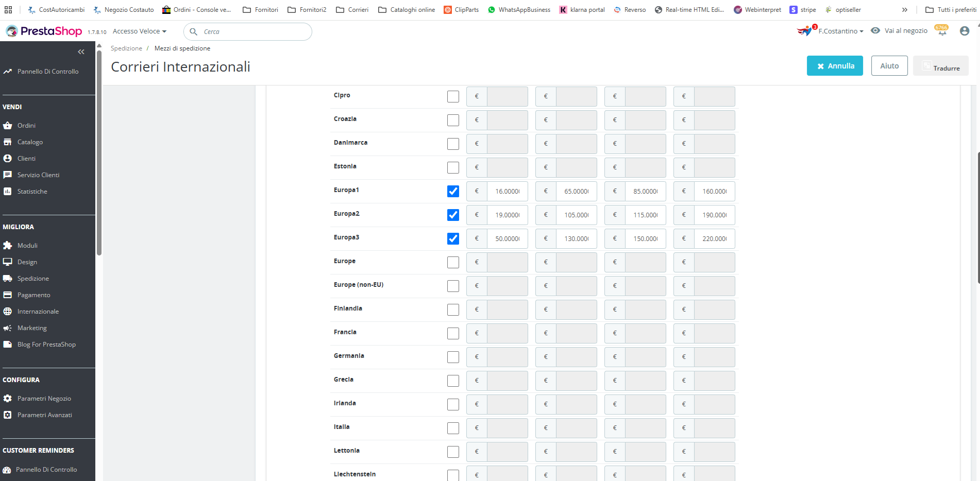Follow the Vai al negozio link
The image size is (980, 481).
tap(906, 31)
